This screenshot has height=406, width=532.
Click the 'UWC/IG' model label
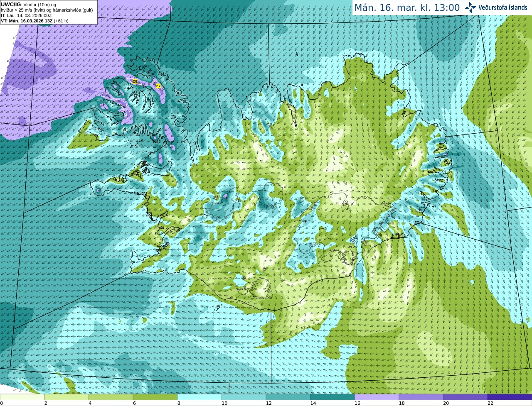click(10, 5)
